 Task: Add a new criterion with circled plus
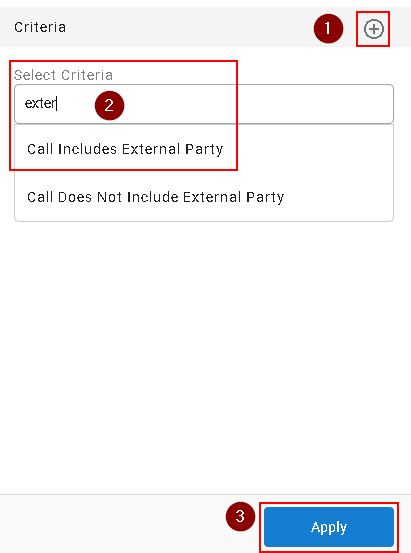point(374,29)
